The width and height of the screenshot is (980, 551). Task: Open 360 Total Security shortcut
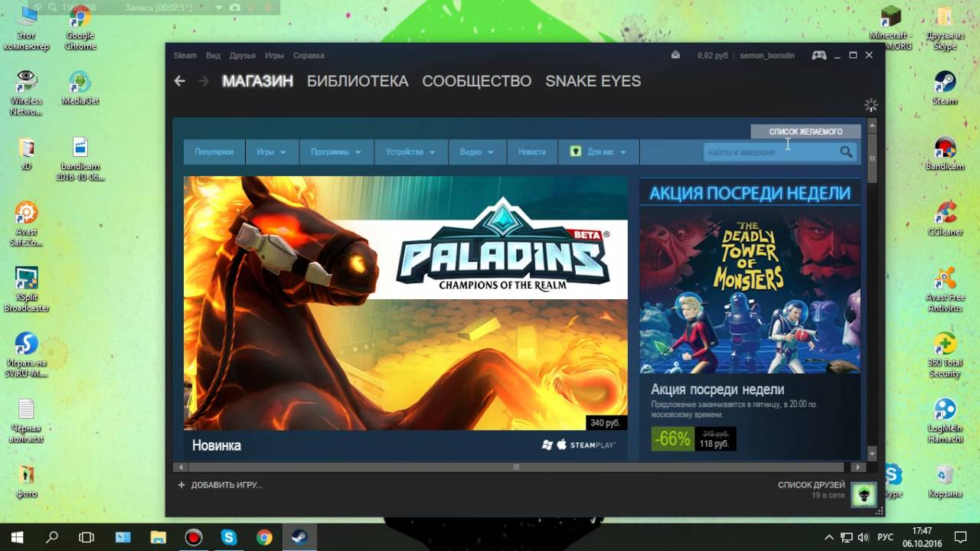[x=945, y=355]
